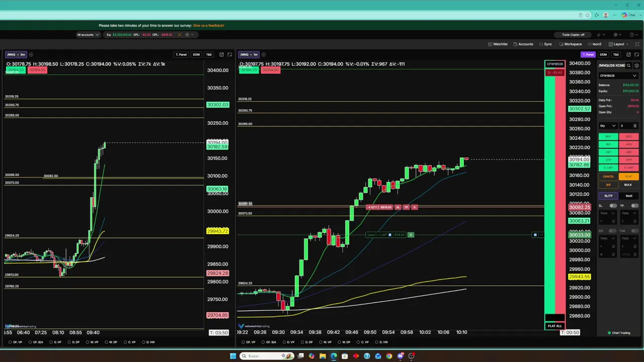Toggle the D. VW option in left chart
This screenshot has height=362, width=644.
click(149, 342)
